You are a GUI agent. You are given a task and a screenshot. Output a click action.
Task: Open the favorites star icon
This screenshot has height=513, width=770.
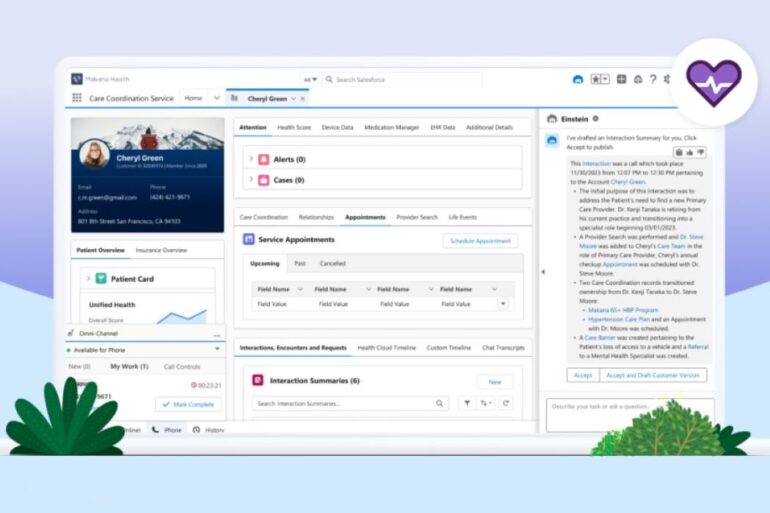tap(597, 79)
